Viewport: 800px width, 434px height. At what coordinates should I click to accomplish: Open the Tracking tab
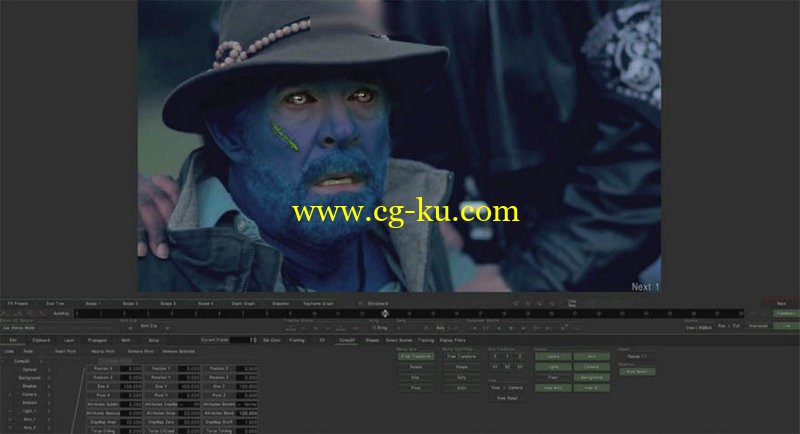tap(426, 340)
